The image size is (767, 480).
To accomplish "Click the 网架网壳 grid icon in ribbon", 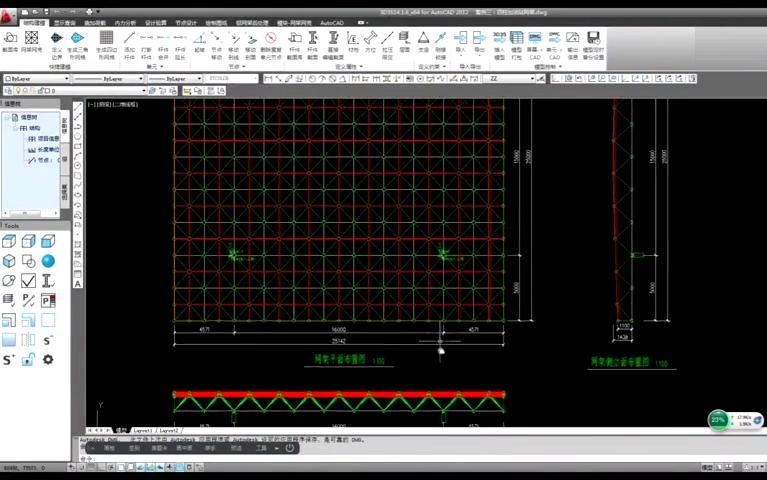I will click(x=31, y=38).
